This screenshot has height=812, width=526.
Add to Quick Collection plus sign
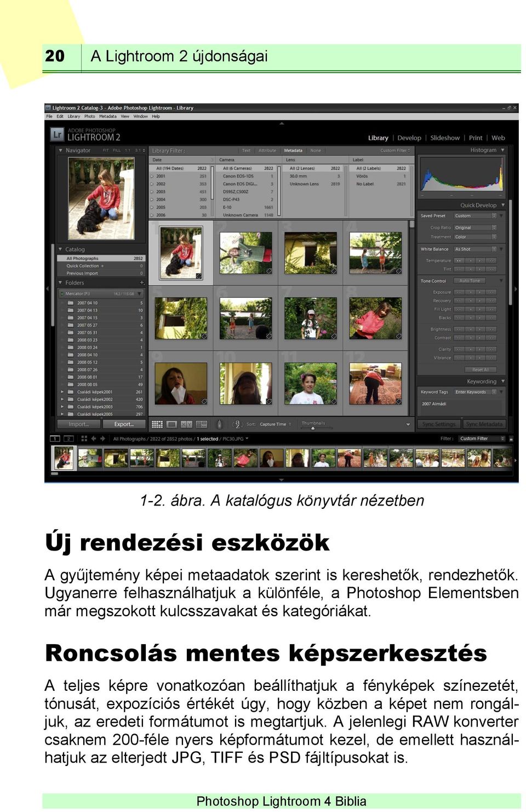coord(102,266)
